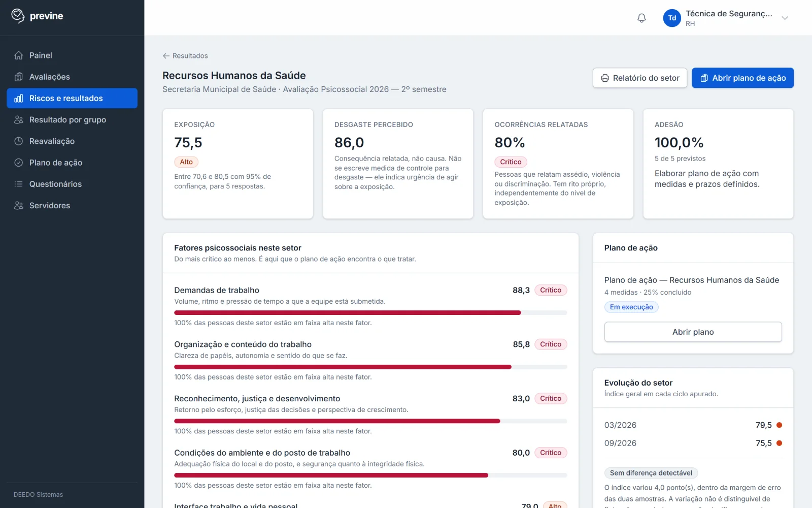The image size is (812, 508).
Task: Go to Painel in the sidebar
Action: coord(72,55)
